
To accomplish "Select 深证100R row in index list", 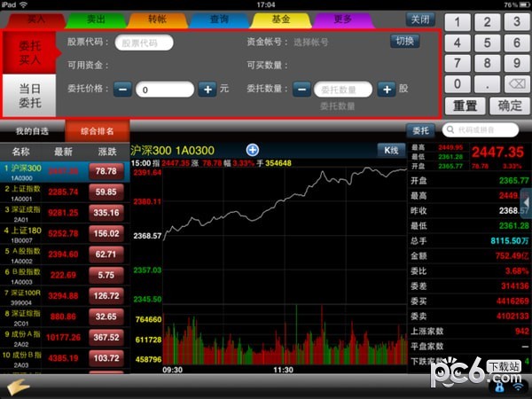I will (65, 296).
